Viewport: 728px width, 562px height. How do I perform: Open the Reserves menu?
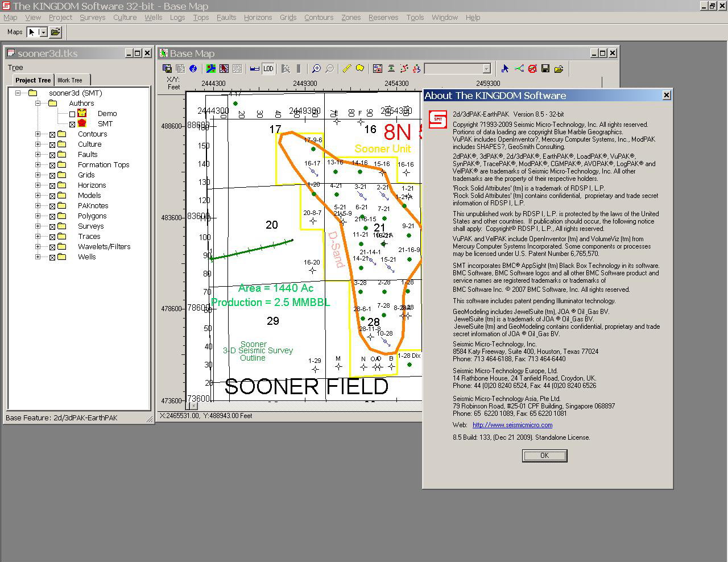coord(383,18)
